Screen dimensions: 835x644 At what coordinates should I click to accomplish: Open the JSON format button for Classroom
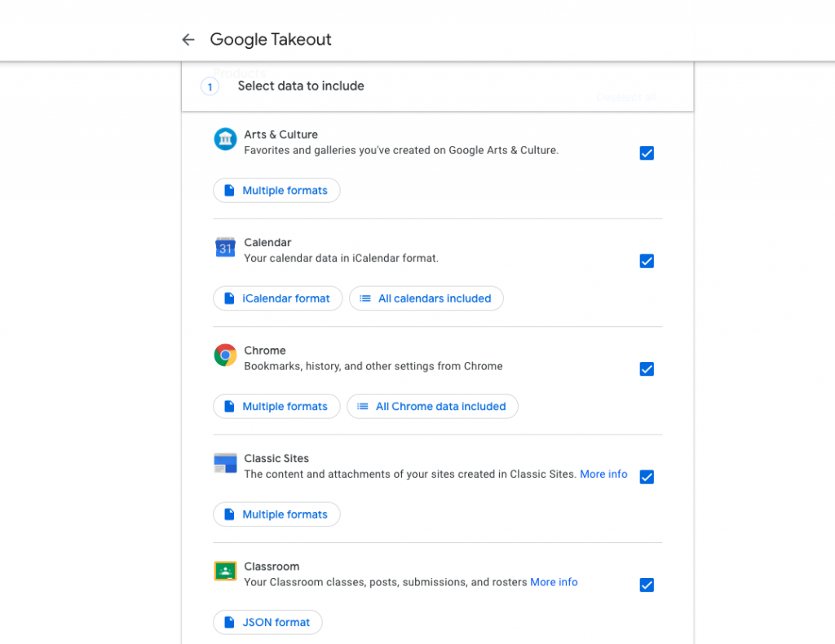click(267, 622)
